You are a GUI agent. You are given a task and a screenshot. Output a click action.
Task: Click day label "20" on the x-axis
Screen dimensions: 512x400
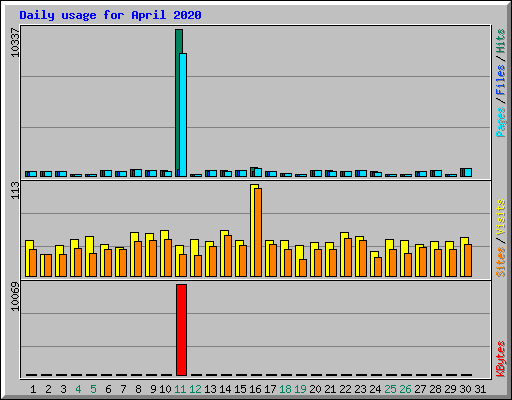tap(315, 389)
